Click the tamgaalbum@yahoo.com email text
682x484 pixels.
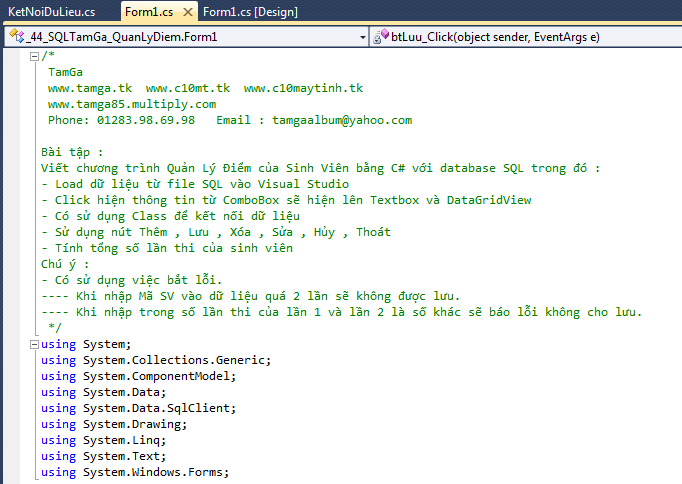342,120
